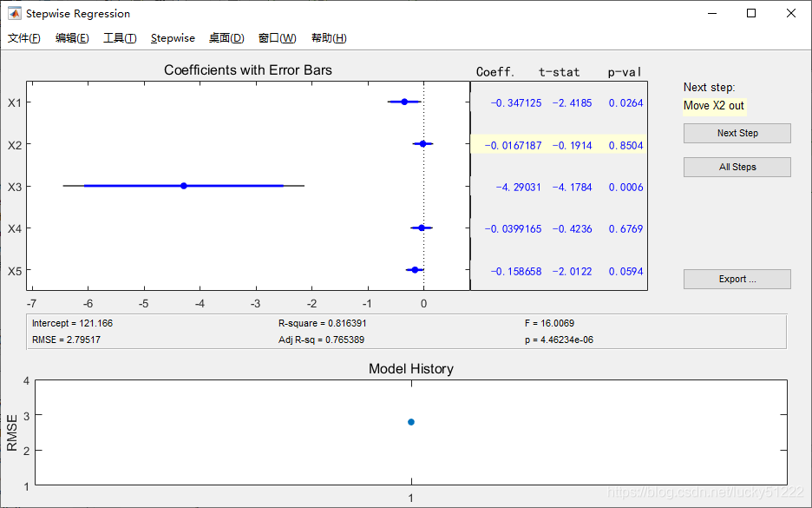Open the 工具(T) menu
This screenshot has height=508, width=812.
120,38
